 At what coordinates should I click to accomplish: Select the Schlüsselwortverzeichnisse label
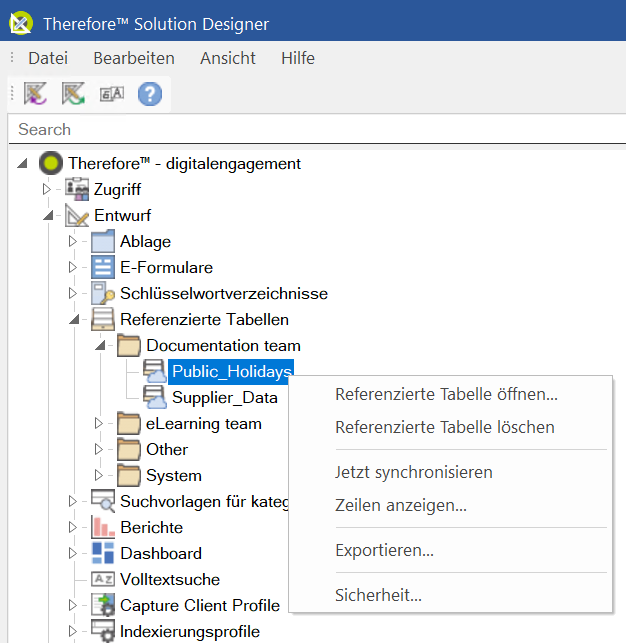point(224,293)
